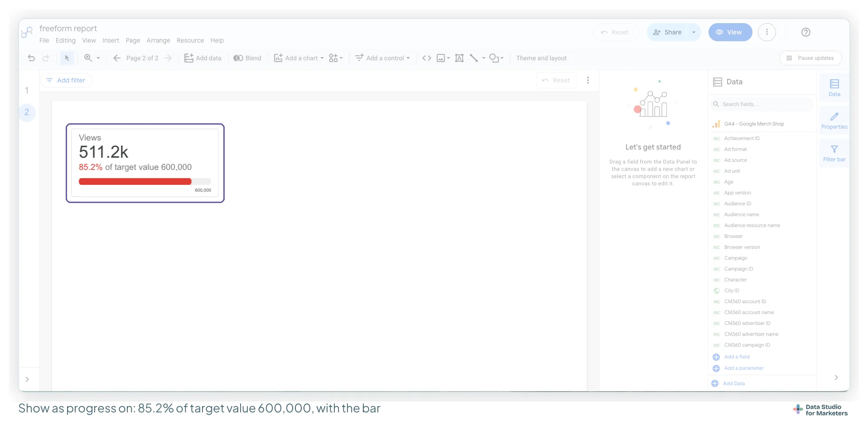Viewport: 868px width, 426px height.
Task: Click the redo arrow icon
Action: [x=46, y=58]
